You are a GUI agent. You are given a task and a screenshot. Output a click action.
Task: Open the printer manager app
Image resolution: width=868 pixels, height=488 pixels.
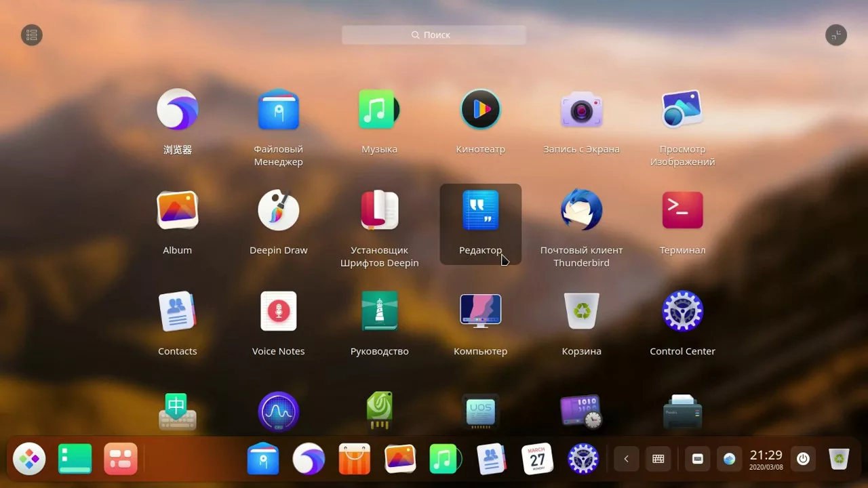click(682, 411)
